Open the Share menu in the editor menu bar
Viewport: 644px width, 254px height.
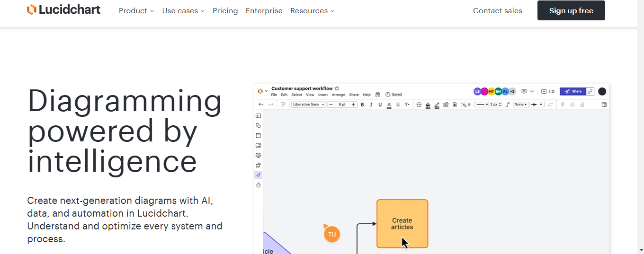pyautogui.click(x=354, y=95)
